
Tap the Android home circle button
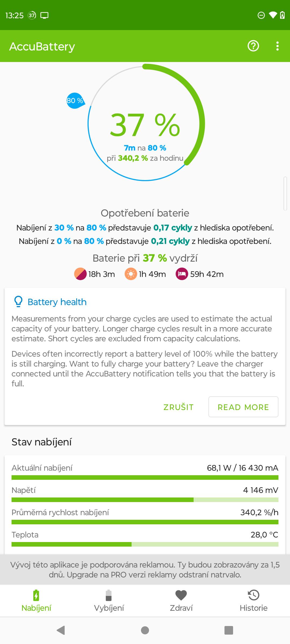tap(145, 630)
